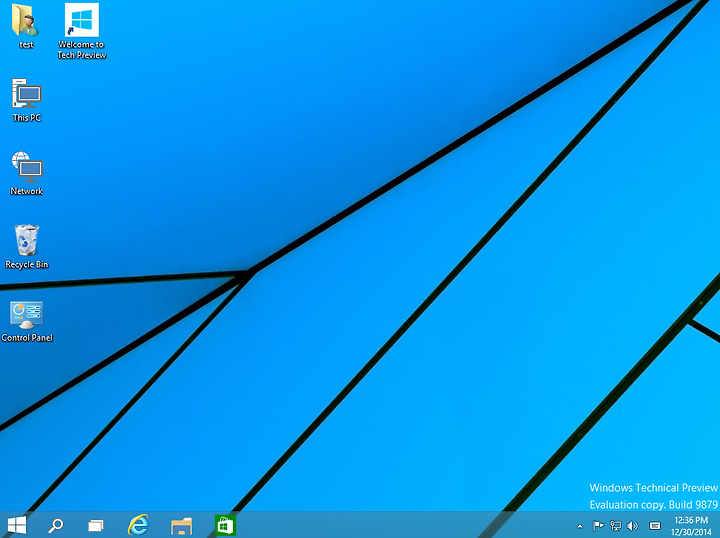Open the touch keyboard tray icon
The height and width of the screenshot is (538, 720).
pyautogui.click(x=655, y=526)
